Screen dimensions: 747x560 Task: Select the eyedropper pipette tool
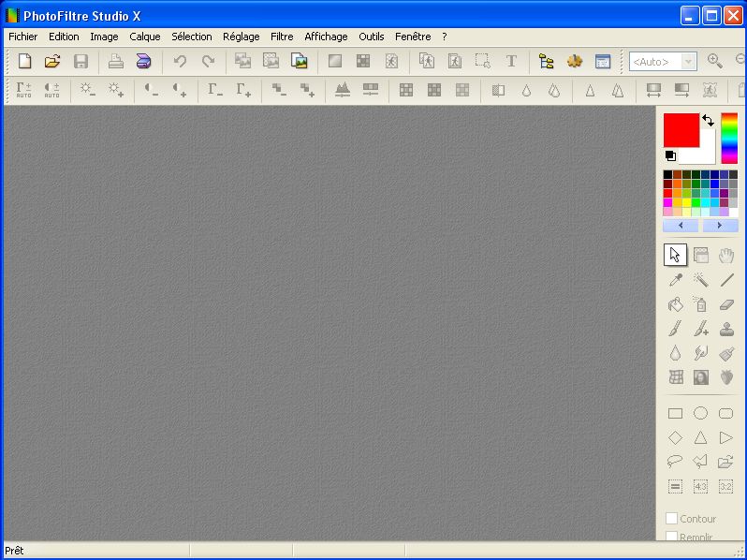click(675, 280)
